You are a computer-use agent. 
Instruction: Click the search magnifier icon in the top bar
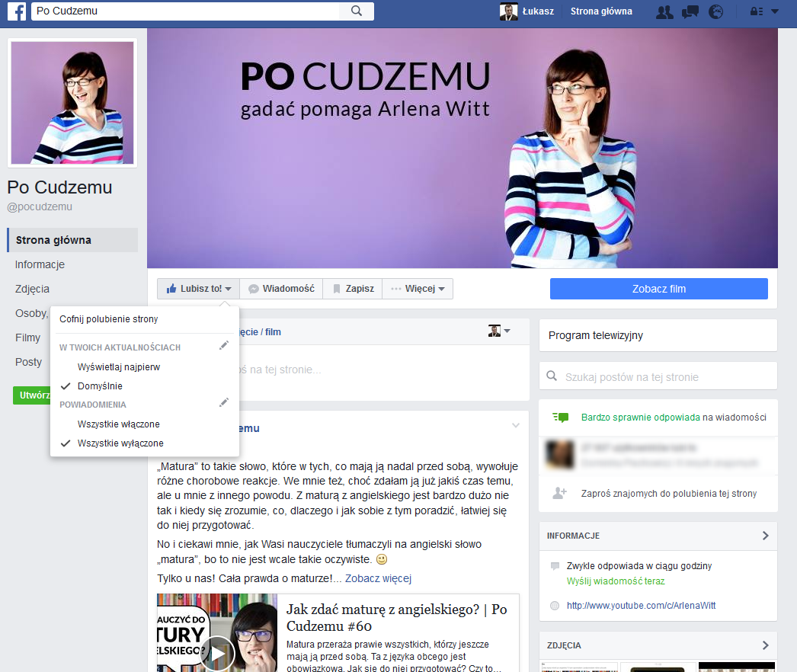(x=357, y=11)
